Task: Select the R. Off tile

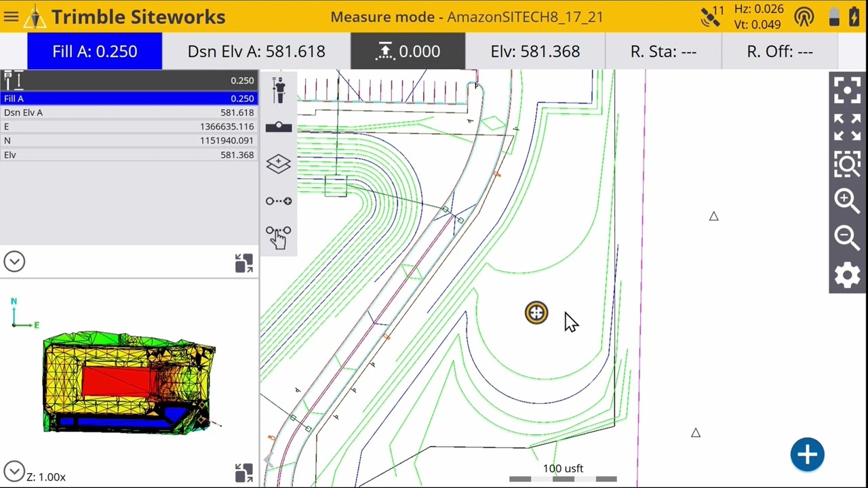Action: (x=780, y=52)
